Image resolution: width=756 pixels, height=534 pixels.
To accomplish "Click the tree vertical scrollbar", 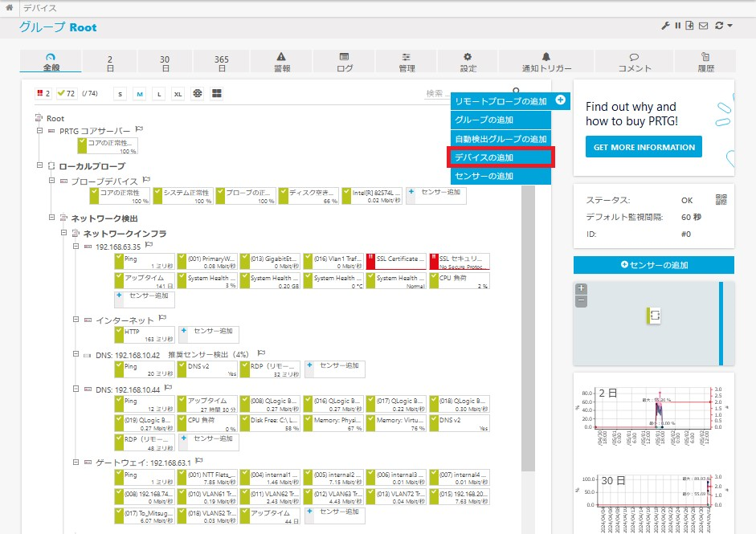I will 529,328.
